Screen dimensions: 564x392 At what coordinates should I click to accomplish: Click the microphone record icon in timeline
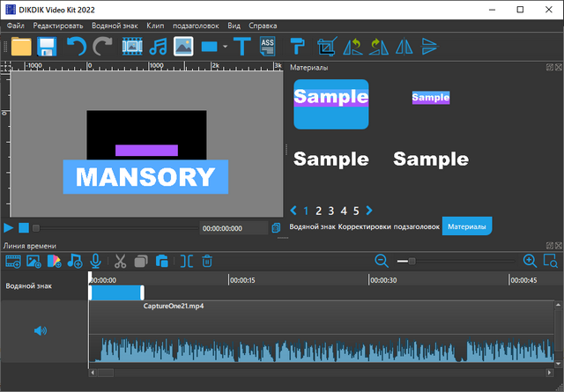click(x=95, y=261)
